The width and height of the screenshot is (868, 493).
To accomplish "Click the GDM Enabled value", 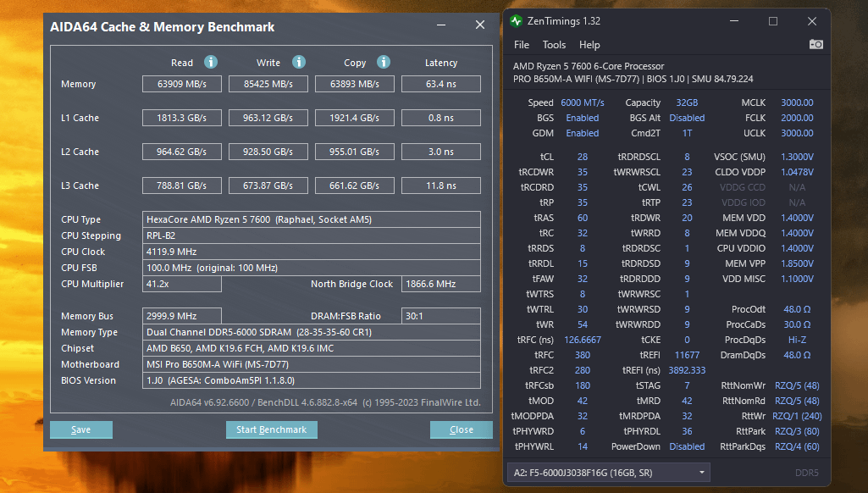I will [x=583, y=133].
